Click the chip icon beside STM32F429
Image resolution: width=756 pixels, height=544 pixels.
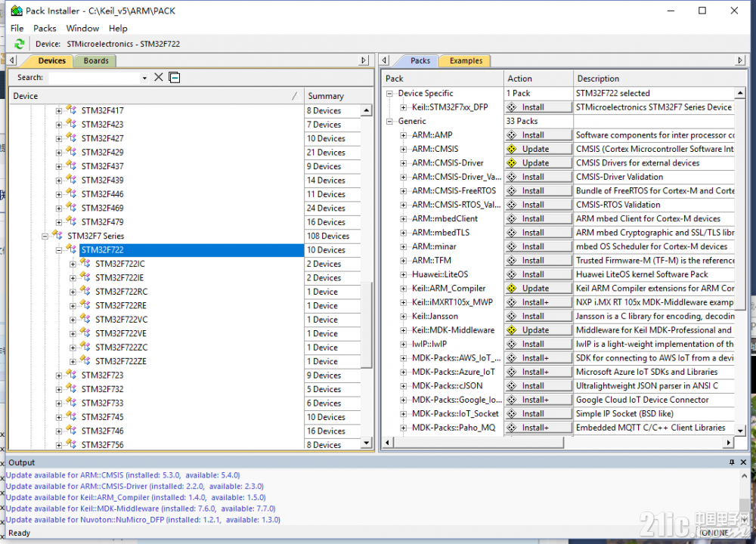[x=71, y=151]
